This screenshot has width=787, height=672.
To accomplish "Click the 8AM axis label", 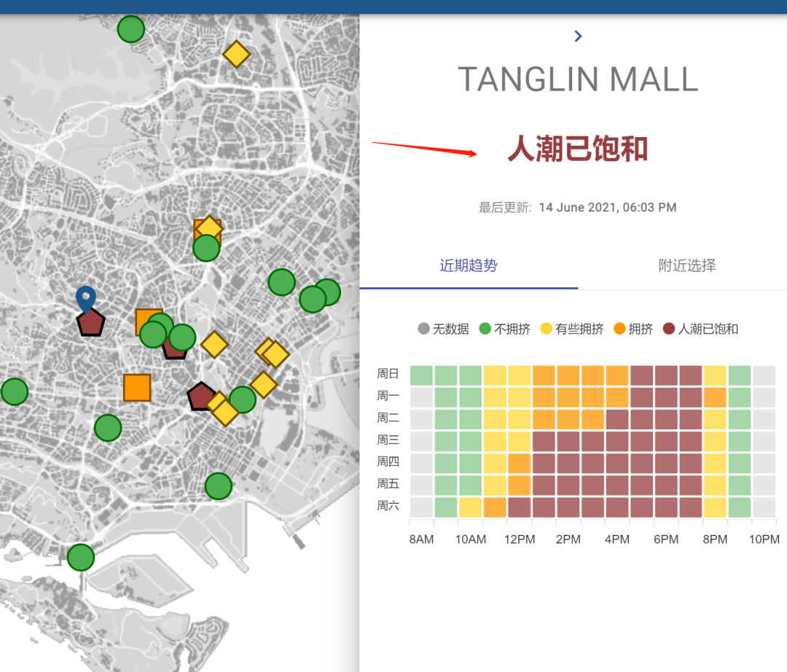I will 421,539.
